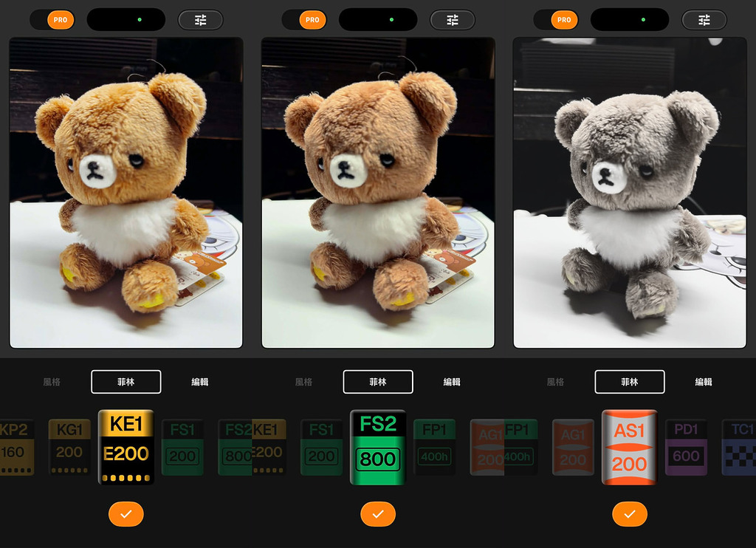
Task: Choose the purple PD1 600 film
Action: 686,447
